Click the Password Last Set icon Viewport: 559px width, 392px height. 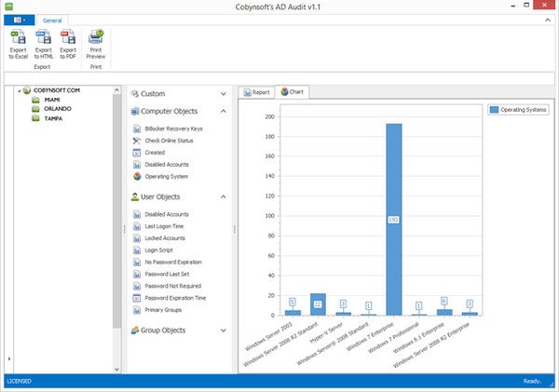tap(137, 274)
